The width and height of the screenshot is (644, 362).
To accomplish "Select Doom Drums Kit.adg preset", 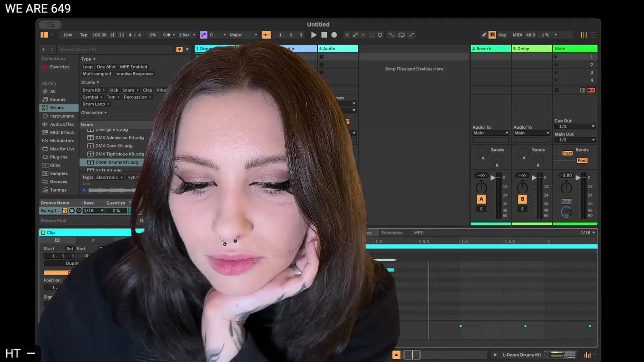I will pos(116,162).
